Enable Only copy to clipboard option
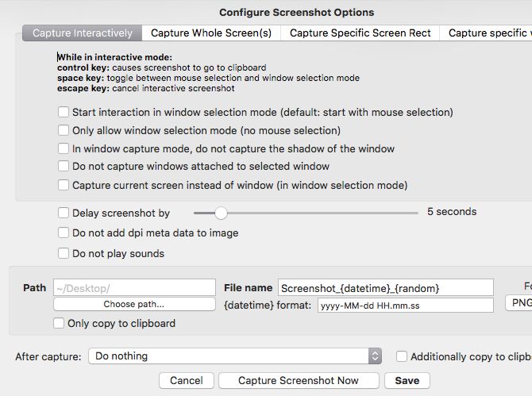 (x=60, y=324)
